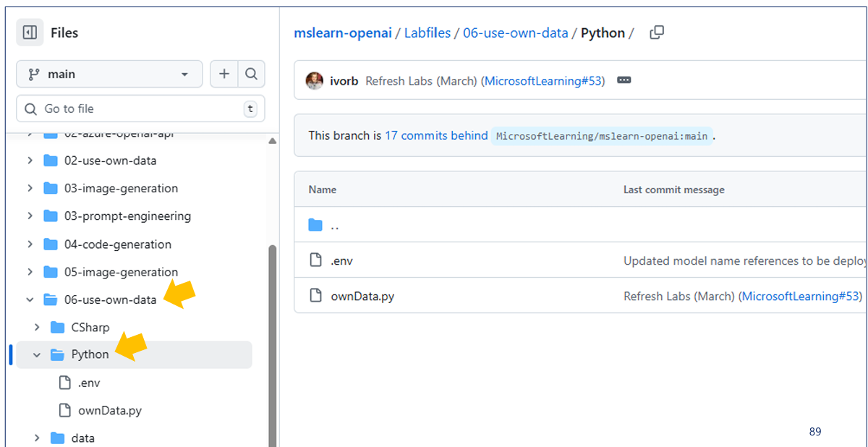Select 03-prompt-engineering tree folder
The image size is (868, 447).
click(x=127, y=216)
